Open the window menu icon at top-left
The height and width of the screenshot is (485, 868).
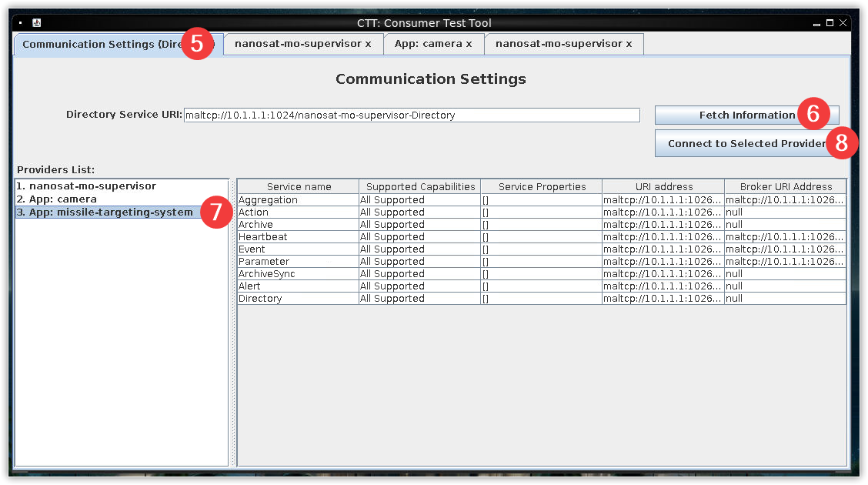[x=21, y=23]
